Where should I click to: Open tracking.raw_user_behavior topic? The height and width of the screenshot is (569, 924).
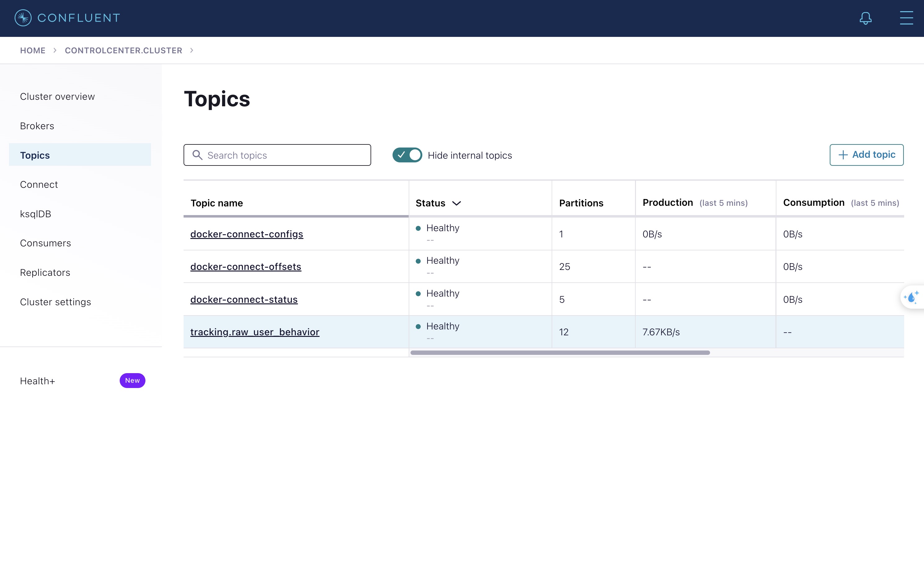click(255, 332)
